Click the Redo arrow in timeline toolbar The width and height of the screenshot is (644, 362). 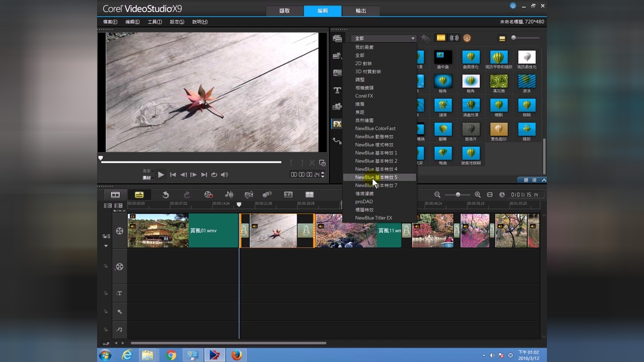click(x=187, y=195)
